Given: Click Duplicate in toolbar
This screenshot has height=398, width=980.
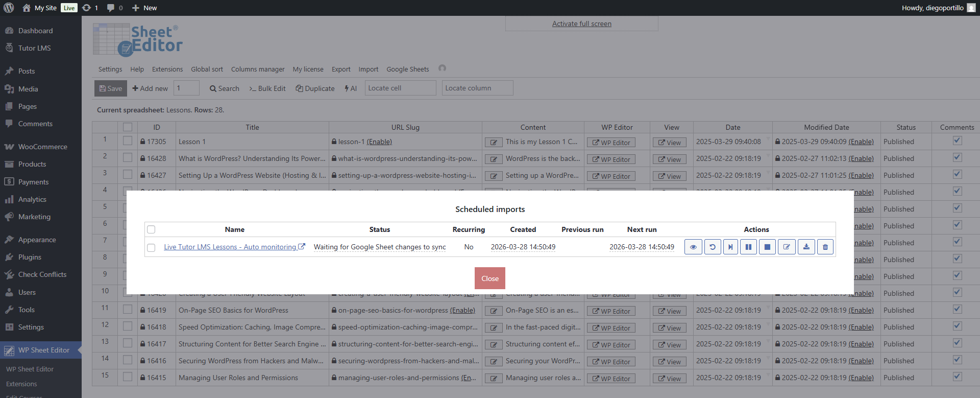Looking at the screenshot, I should (315, 88).
